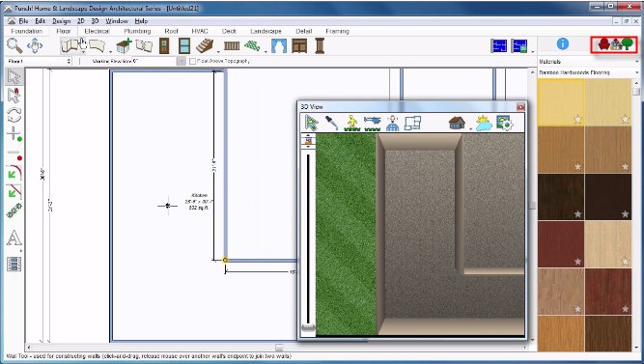Switch to the Landscape tab
644x364 pixels.
[x=266, y=31]
